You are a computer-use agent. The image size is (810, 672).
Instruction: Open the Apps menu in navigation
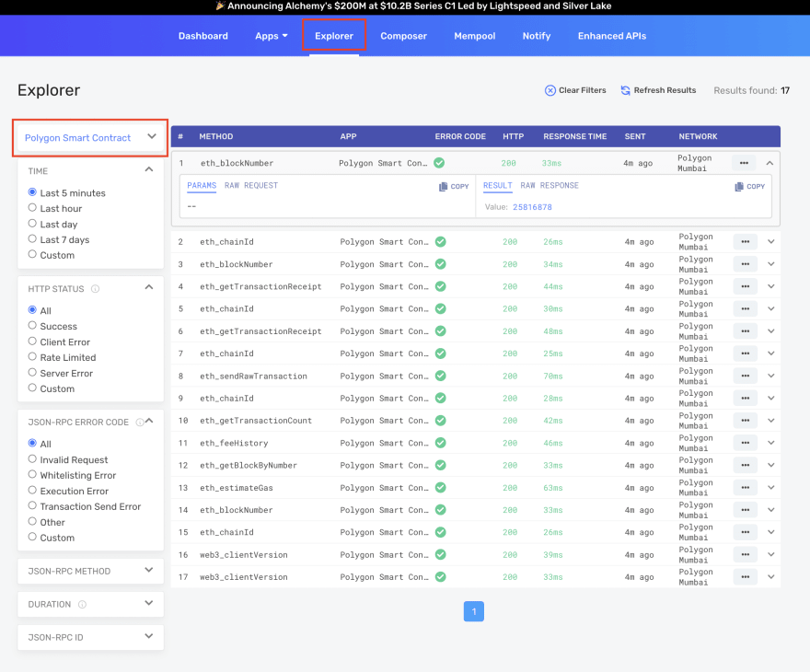point(271,36)
